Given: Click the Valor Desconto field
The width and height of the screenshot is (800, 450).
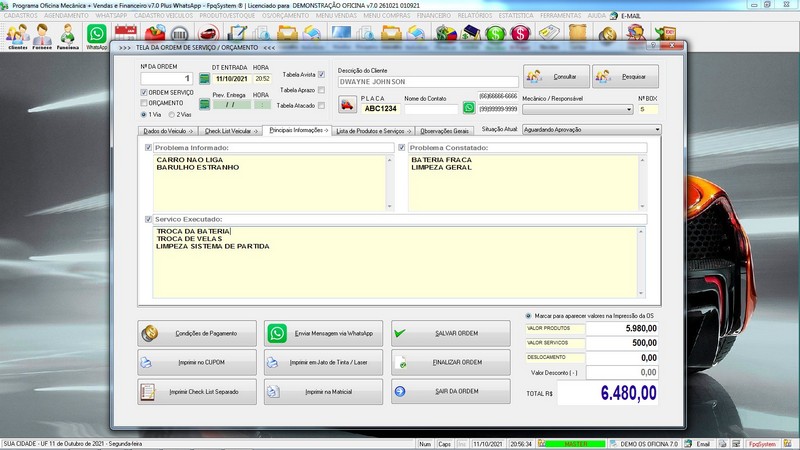Looking at the screenshot, I should 622,372.
